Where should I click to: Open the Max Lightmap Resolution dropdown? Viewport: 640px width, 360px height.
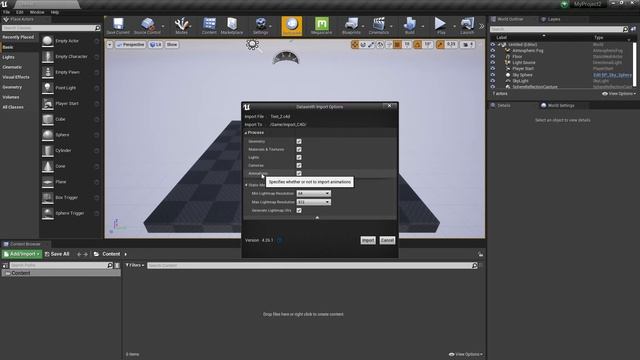click(x=313, y=202)
